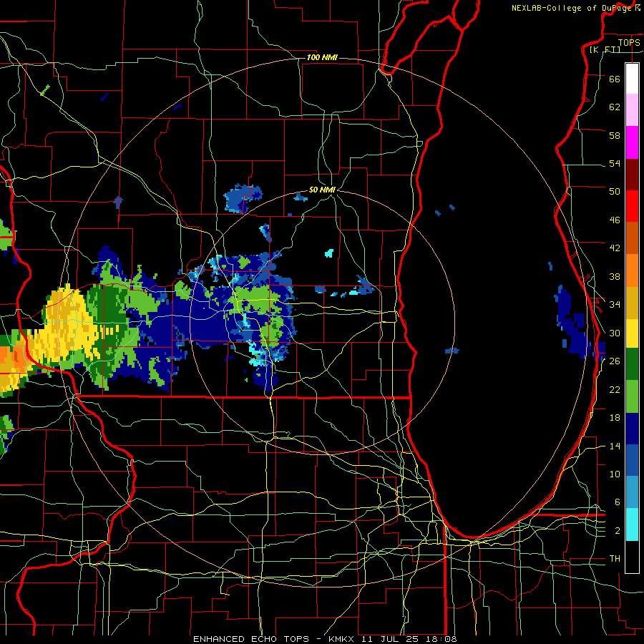Click the TH threshold label on legend
The image size is (644, 644).
pos(615,559)
